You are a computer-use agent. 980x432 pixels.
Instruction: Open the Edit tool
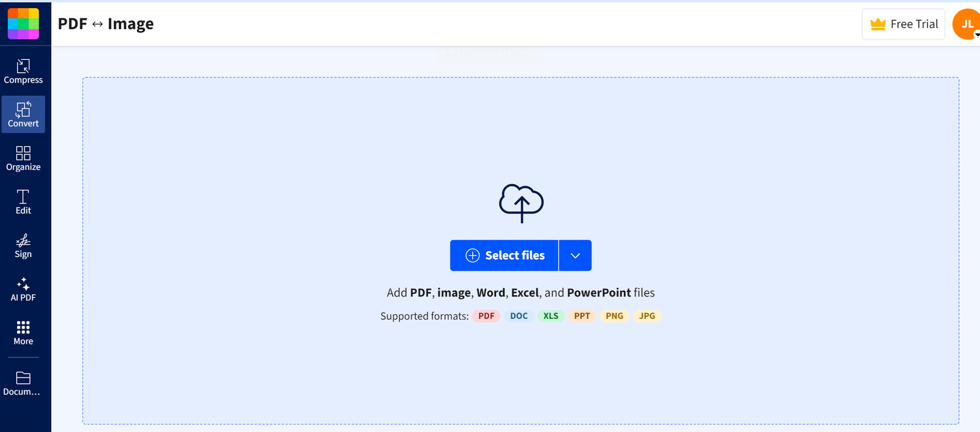pos(23,201)
